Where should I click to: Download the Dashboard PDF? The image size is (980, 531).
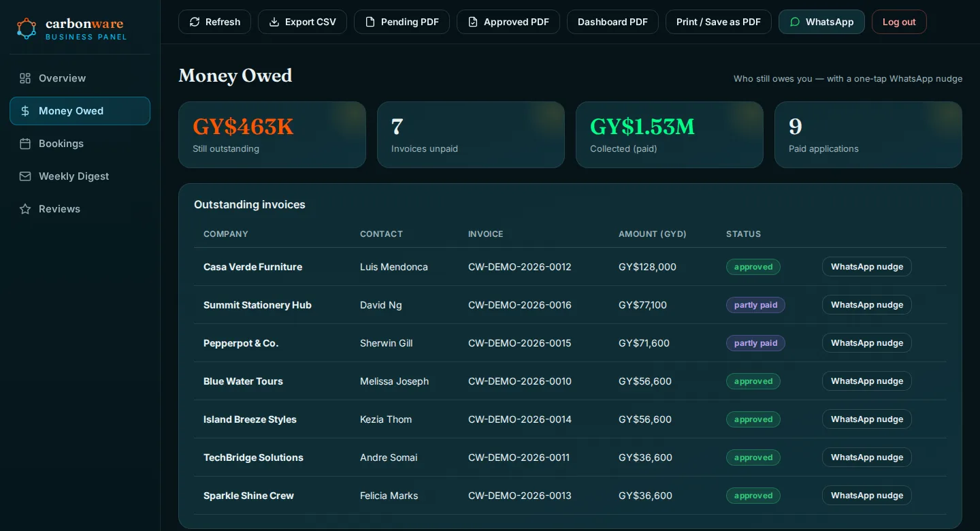(612, 22)
